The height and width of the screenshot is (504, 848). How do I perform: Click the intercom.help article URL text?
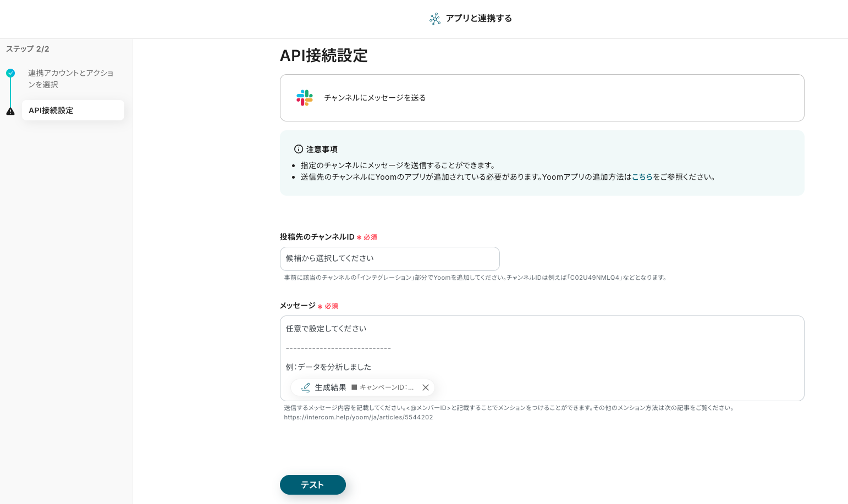click(x=359, y=417)
